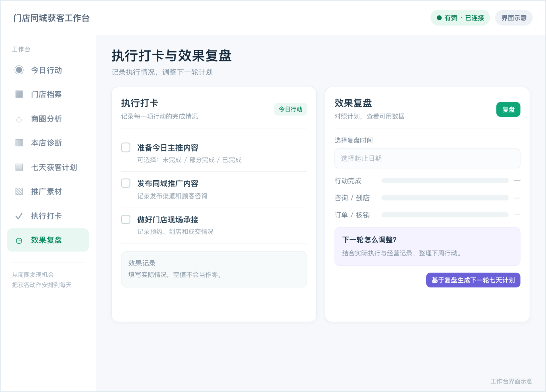Screen dimensions: 546x392
Task: Click the green connection status dot
Action: click(x=439, y=18)
